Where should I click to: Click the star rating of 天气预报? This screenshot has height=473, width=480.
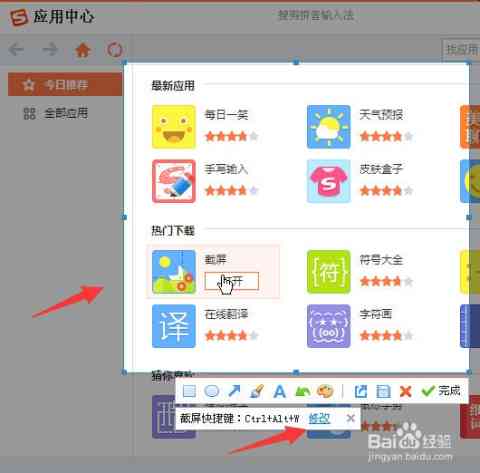point(386,136)
